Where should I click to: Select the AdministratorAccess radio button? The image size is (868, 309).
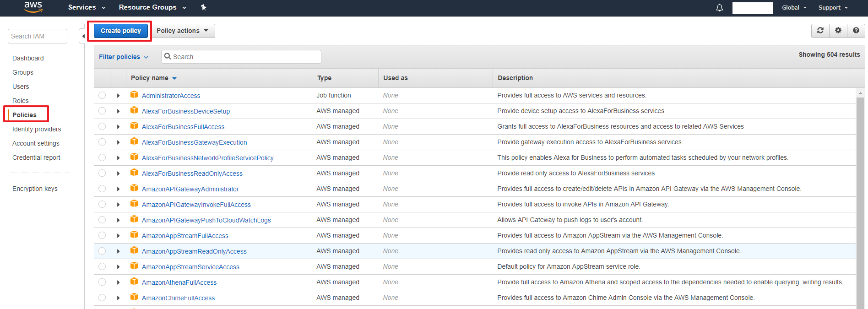tap(102, 95)
